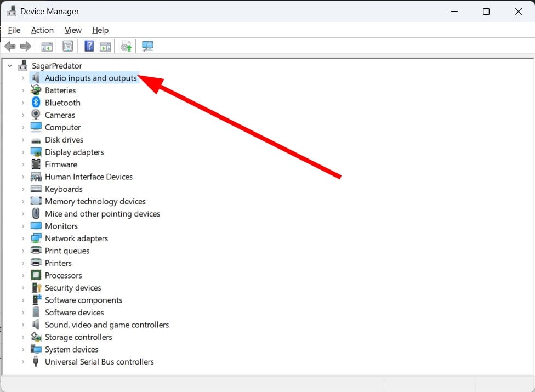Click the mouse icon beside Mice row
This screenshot has width=535, height=392.
[x=36, y=213]
